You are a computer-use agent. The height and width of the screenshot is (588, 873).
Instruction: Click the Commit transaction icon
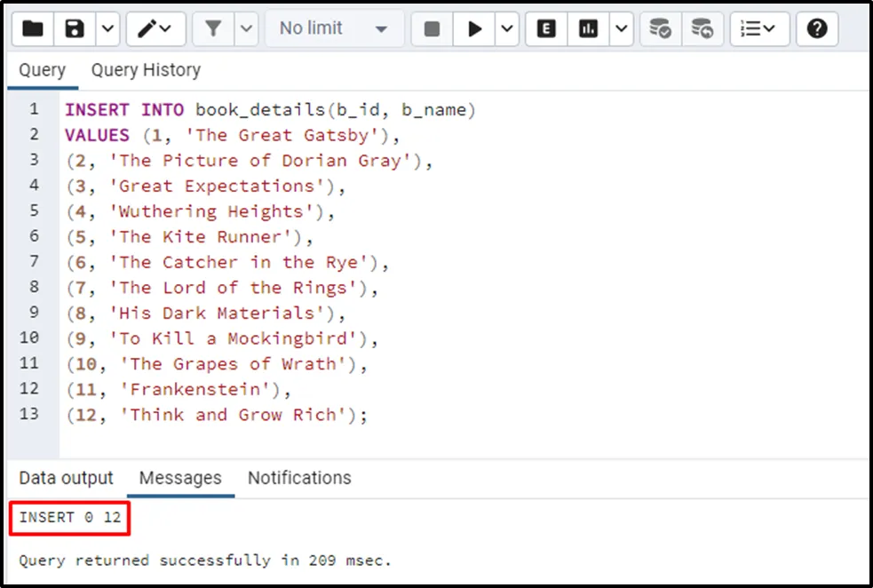(660, 29)
